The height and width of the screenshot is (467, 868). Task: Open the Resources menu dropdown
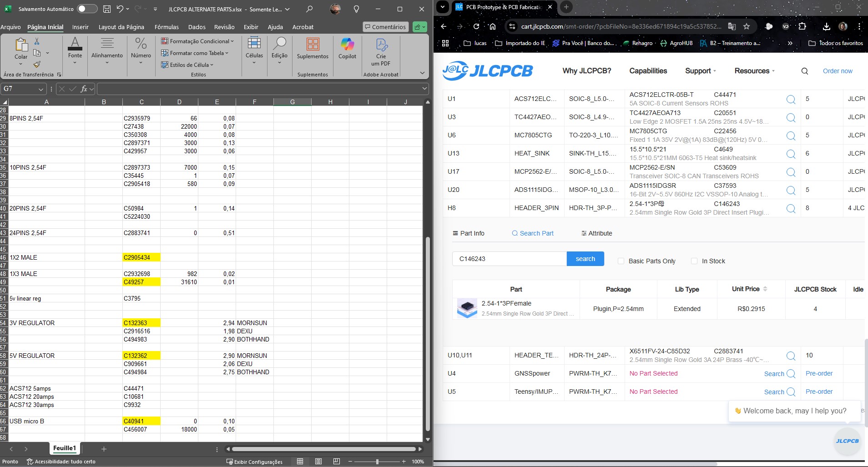point(754,71)
